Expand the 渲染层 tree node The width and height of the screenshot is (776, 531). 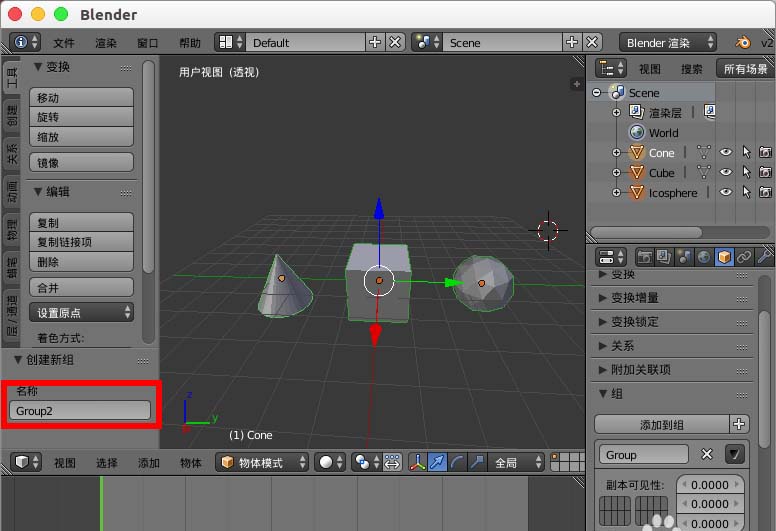pyautogui.click(x=617, y=113)
